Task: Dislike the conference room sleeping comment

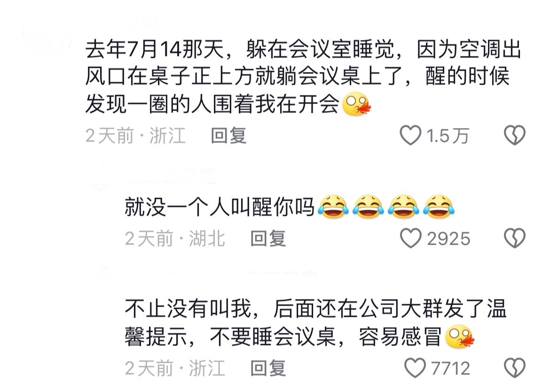Action: (x=515, y=135)
